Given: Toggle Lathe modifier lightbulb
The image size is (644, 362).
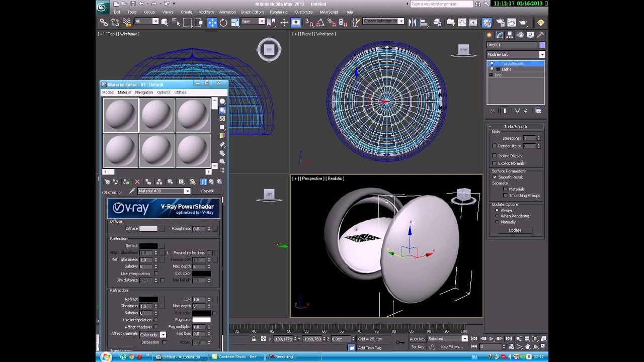Looking at the screenshot, I should point(492,69).
